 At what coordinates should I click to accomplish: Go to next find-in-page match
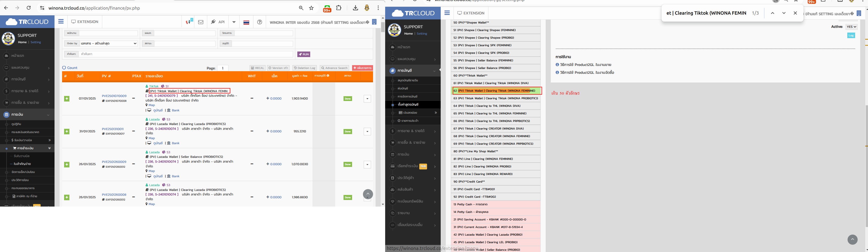pyautogui.click(x=784, y=13)
